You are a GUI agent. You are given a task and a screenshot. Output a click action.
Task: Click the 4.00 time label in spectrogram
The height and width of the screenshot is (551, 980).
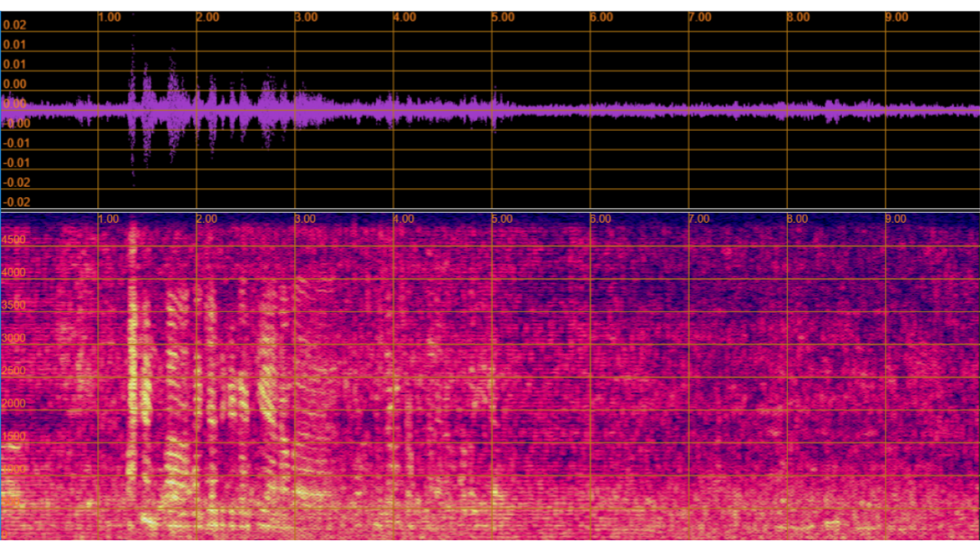click(403, 219)
